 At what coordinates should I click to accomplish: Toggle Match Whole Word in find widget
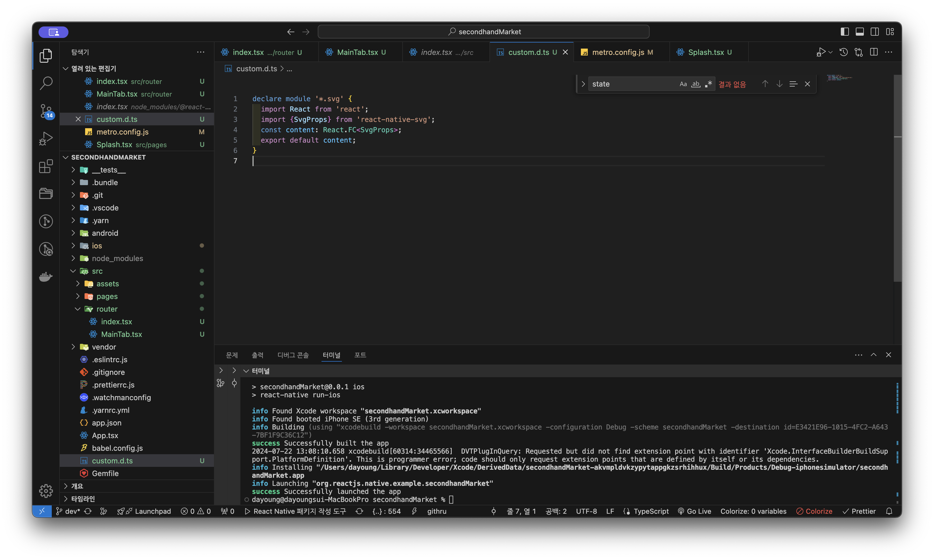pyautogui.click(x=696, y=84)
